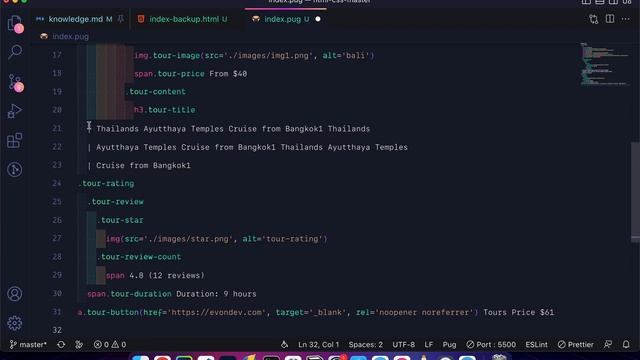Click the span.tour-duration line text
640x360 pixels.
(x=171, y=294)
